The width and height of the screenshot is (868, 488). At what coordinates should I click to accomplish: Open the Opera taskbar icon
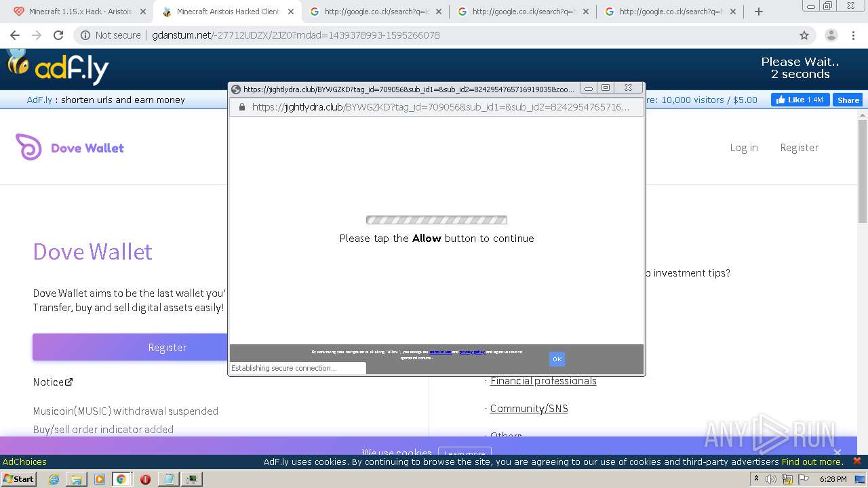(145, 479)
